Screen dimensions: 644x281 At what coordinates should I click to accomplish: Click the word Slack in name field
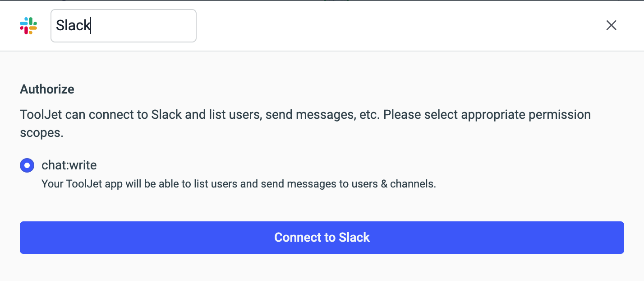(73, 26)
